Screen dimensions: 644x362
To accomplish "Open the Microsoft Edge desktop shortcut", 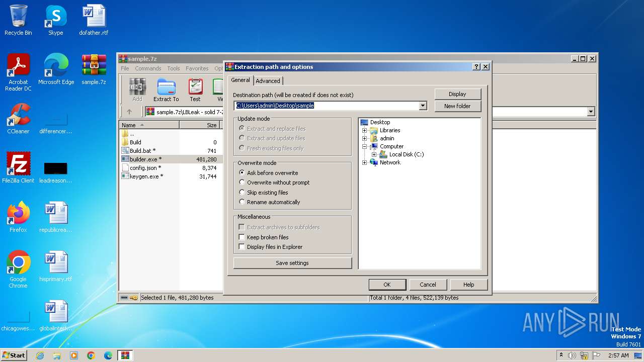I will (x=56, y=69).
